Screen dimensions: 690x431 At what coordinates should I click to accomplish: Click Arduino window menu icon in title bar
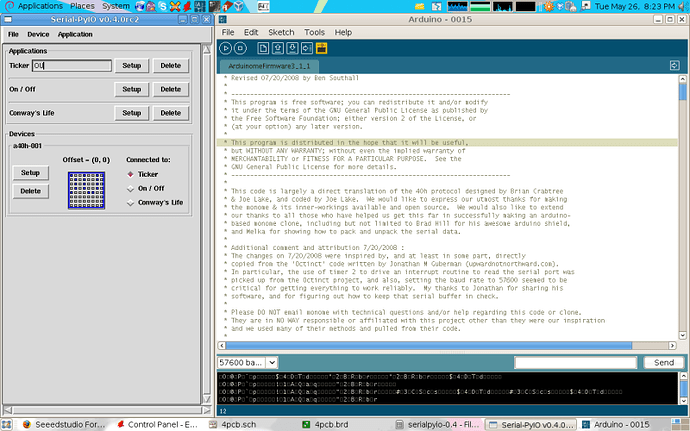(x=223, y=19)
